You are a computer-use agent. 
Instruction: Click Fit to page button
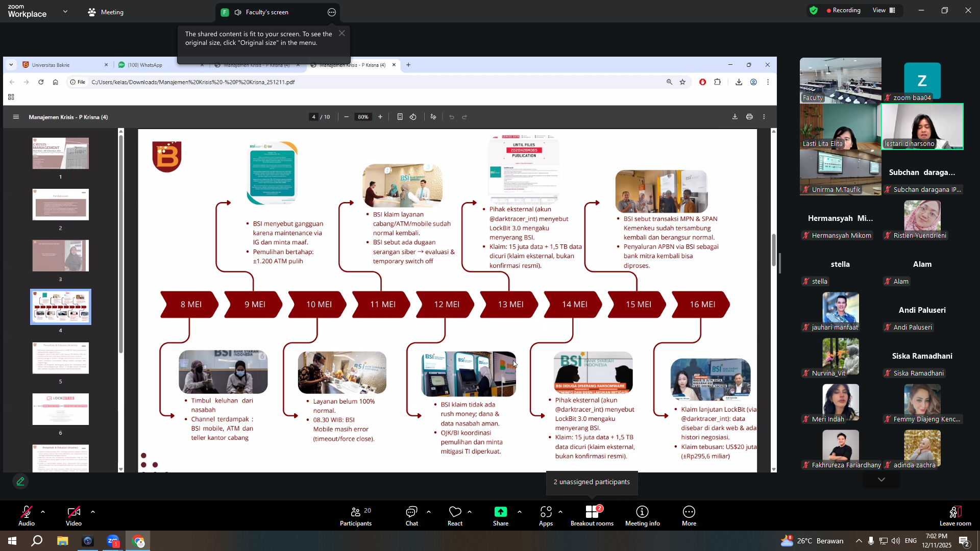coord(400,117)
